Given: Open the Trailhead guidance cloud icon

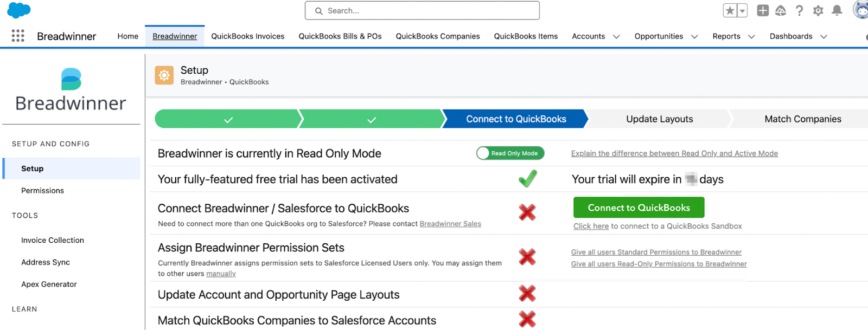Looking at the screenshot, I should coord(781,10).
